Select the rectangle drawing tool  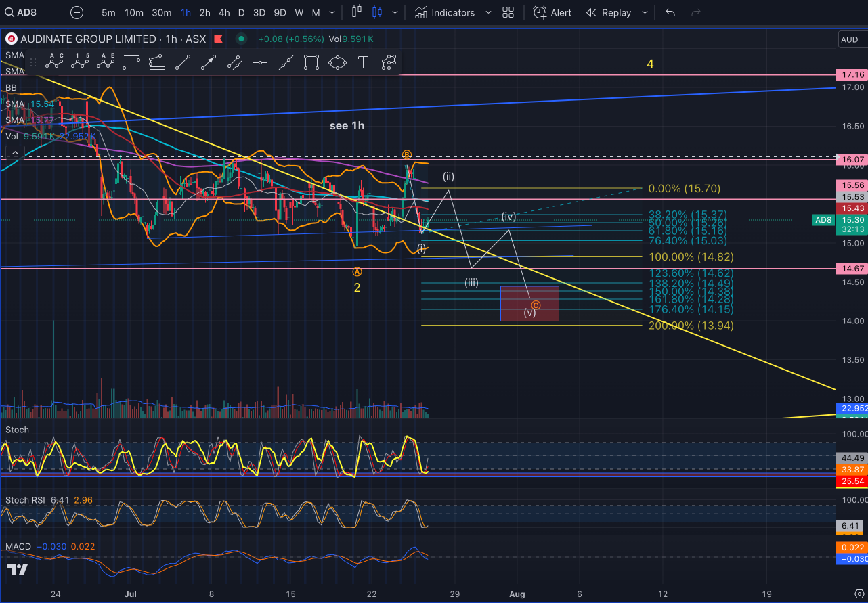pos(311,63)
